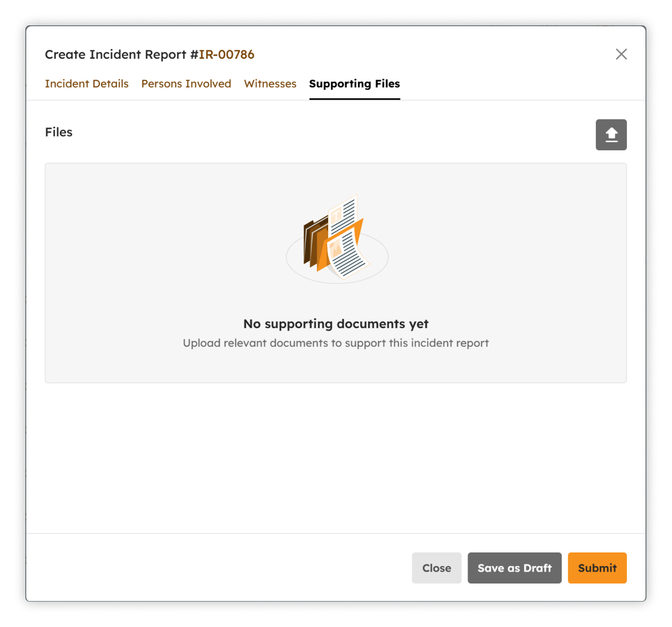Click the 'No supporting documents yet' heading
672x627 pixels.
335,324
